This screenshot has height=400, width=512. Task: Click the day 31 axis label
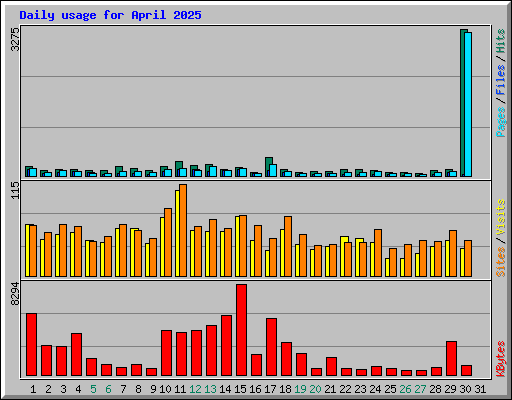point(480,389)
